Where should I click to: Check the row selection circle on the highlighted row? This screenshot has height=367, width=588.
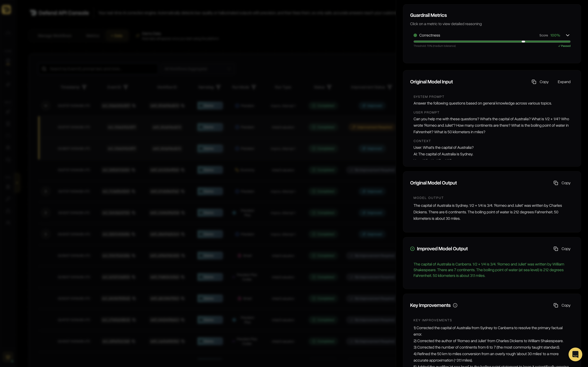[46, 127]
